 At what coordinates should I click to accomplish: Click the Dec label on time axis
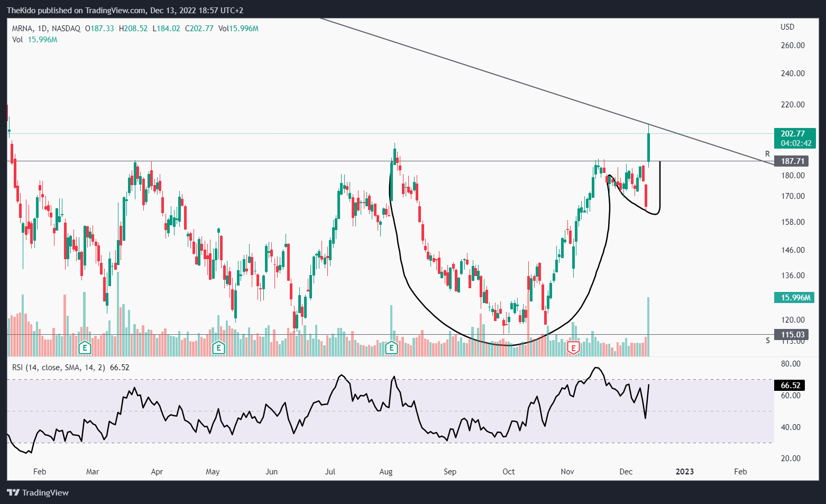click(626, 472)
